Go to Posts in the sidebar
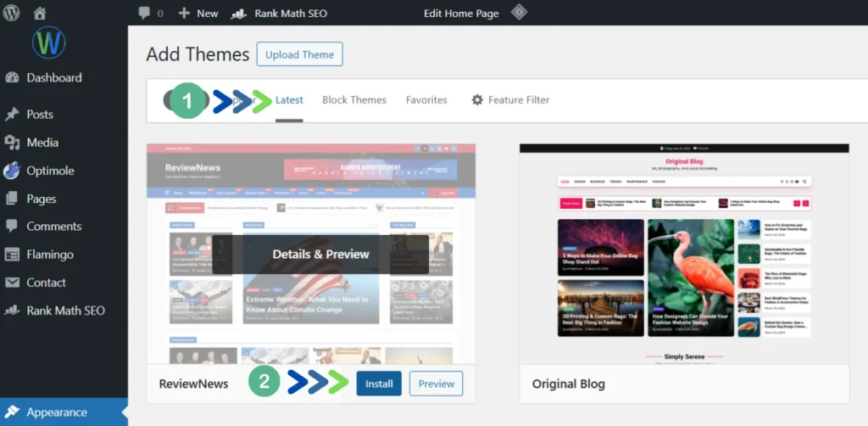Viewport: 868px width, 426px height. tap(39, 115)
